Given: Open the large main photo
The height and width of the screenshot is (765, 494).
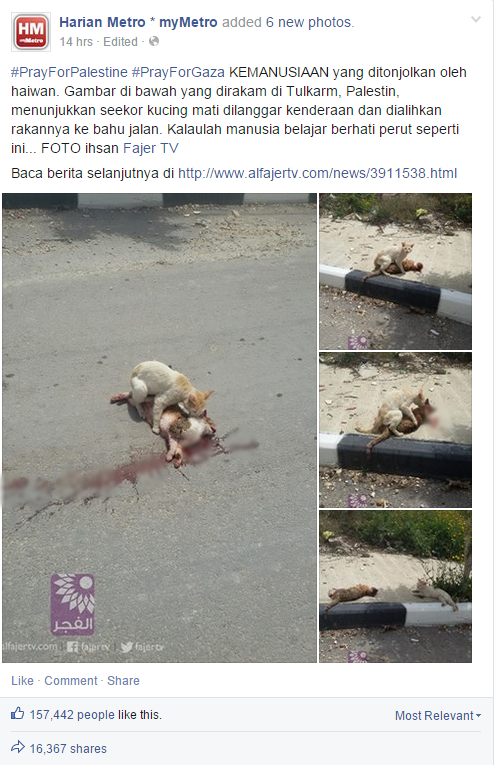Looking at the screenshot, I should (x=159, y=428).
